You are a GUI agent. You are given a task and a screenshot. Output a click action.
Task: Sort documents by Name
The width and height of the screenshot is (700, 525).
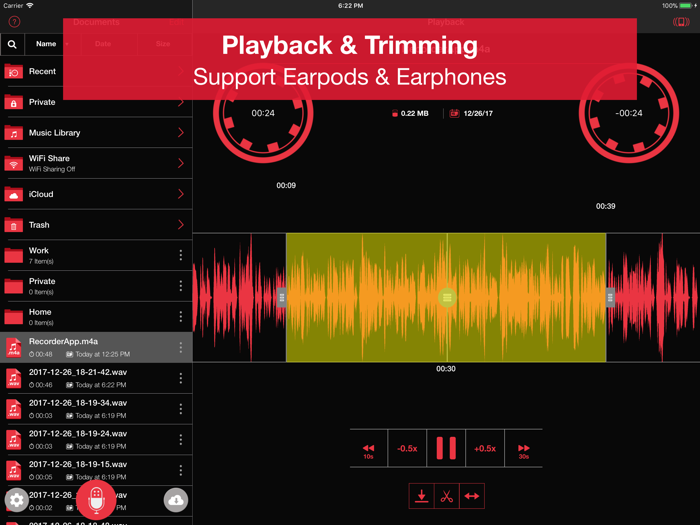46,44
